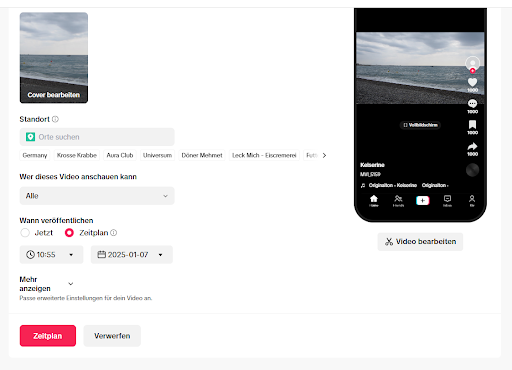Choose the Krosse Krabbe location chip
The width and height of the screenshot is (512, 370).
click(77, 155)
